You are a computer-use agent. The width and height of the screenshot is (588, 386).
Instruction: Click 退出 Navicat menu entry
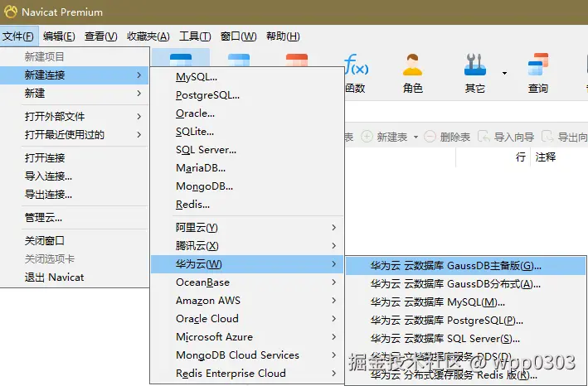coord(75,277)
